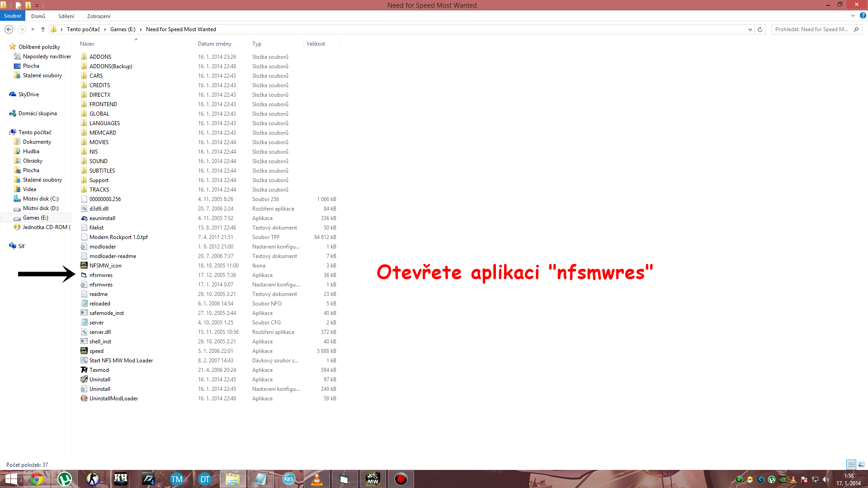Go up one folder level
The height and width of the screenshot is (488, 868).
tap(43, 29)
